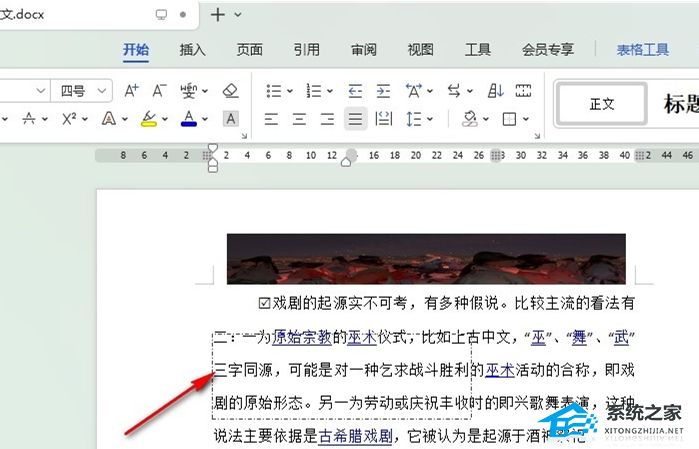Viewport: 699px width, 449px height.
Task: Click the ruler tab stop near 14
Action: (351, 155)
